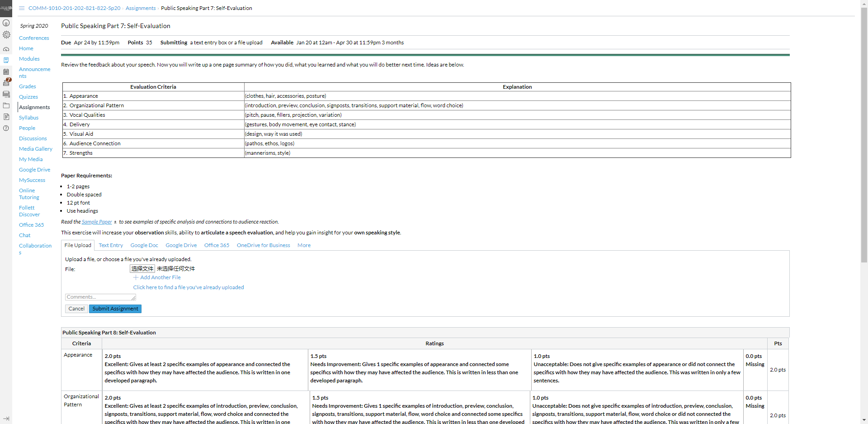This screenshot has width=868, height=424.
Task: Switch to the Google Doc tab
Action: [144, 245]
